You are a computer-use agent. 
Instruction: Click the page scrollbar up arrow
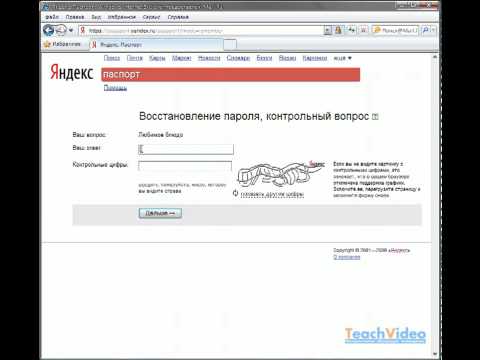(435, 57)
